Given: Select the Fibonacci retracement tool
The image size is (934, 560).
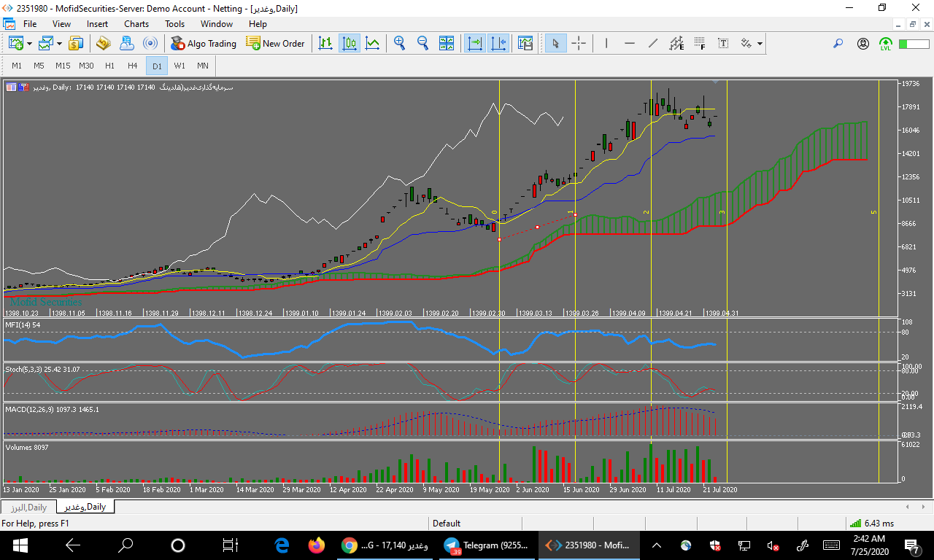Looking at the screenshot, I should point(700,44).
